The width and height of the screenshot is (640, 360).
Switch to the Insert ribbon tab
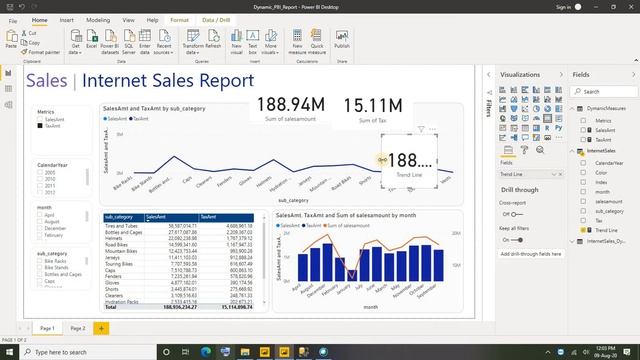67,20
